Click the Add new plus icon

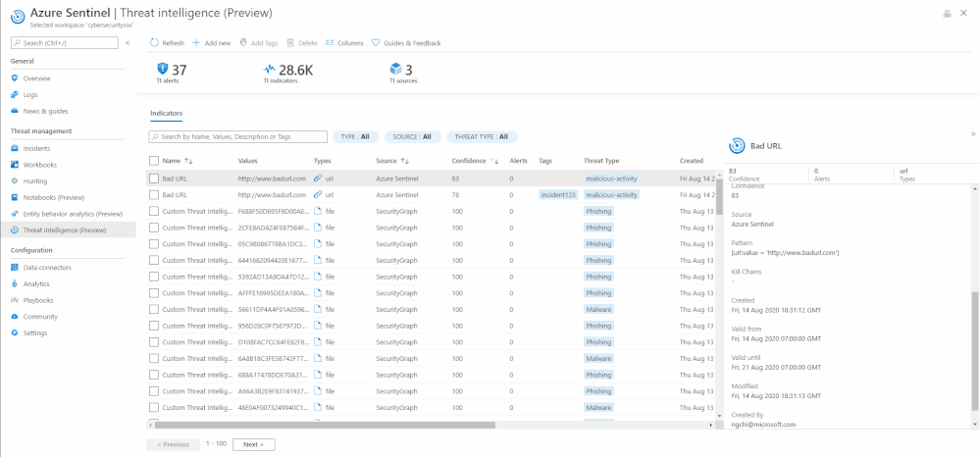coord(196,42)
